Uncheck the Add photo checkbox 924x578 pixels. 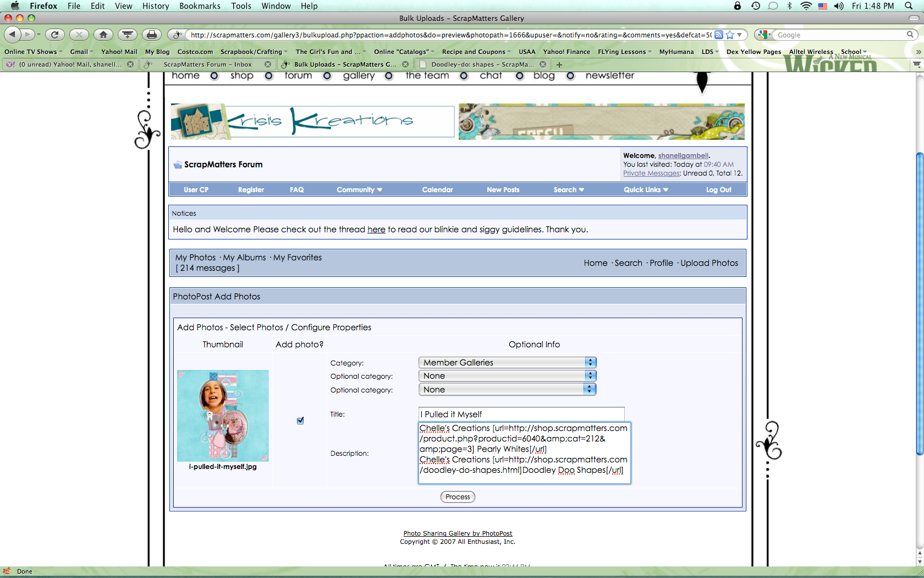point(300,421)
